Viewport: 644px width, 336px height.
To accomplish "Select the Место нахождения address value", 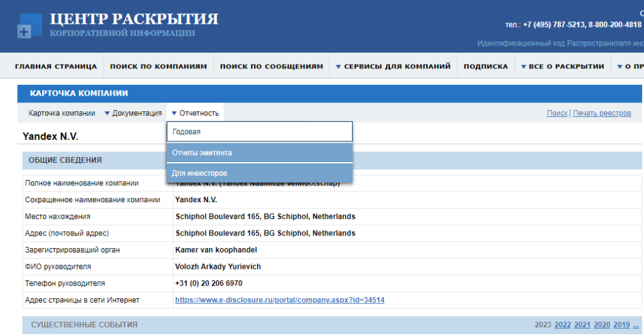I will (265, 217).
